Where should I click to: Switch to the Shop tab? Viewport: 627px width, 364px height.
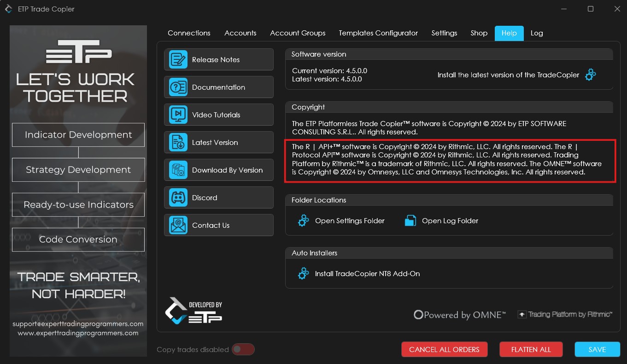tap(479, 33)
